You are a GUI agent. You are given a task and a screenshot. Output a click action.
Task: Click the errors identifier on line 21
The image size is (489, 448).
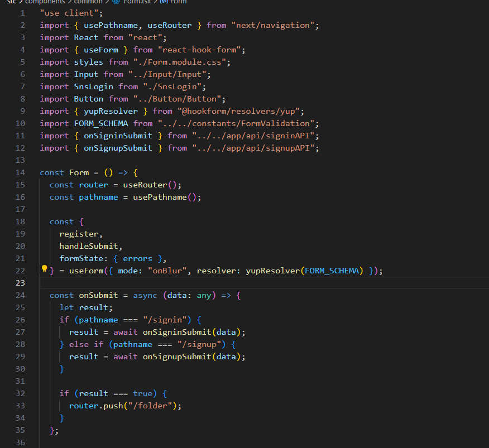pyautogui.click(x=137, y=258)
